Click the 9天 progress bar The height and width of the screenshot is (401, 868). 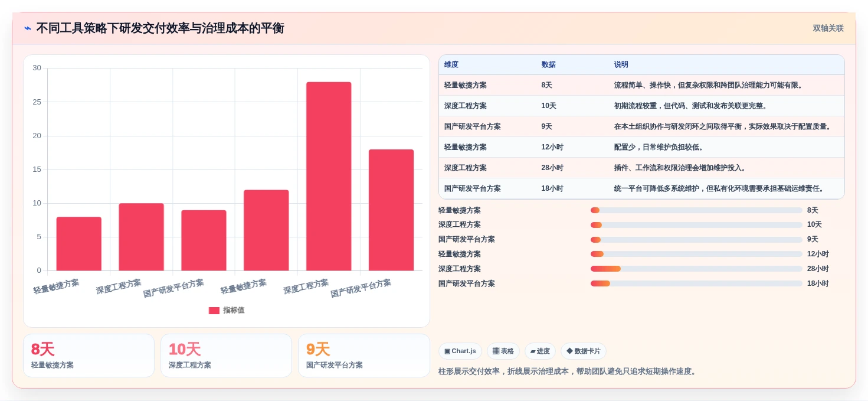click(x=696, y=240)
